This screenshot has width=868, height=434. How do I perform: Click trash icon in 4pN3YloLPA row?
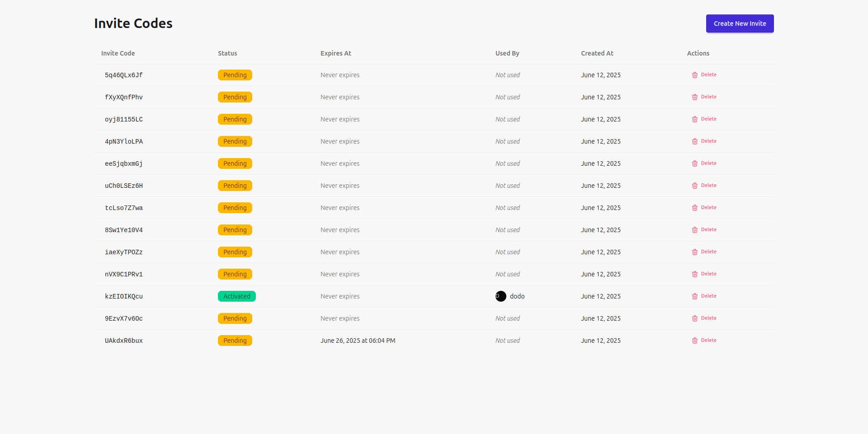pyautogui.click(x=694, y=141)
